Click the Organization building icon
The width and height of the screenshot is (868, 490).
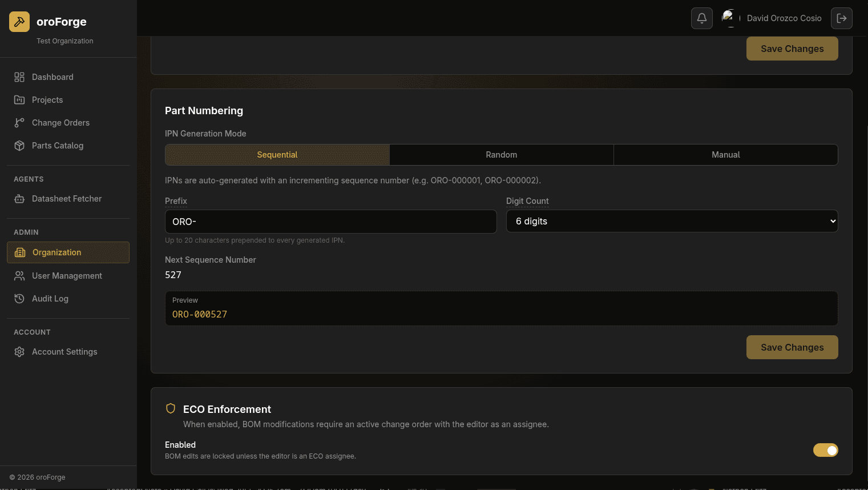click(20, 252)
